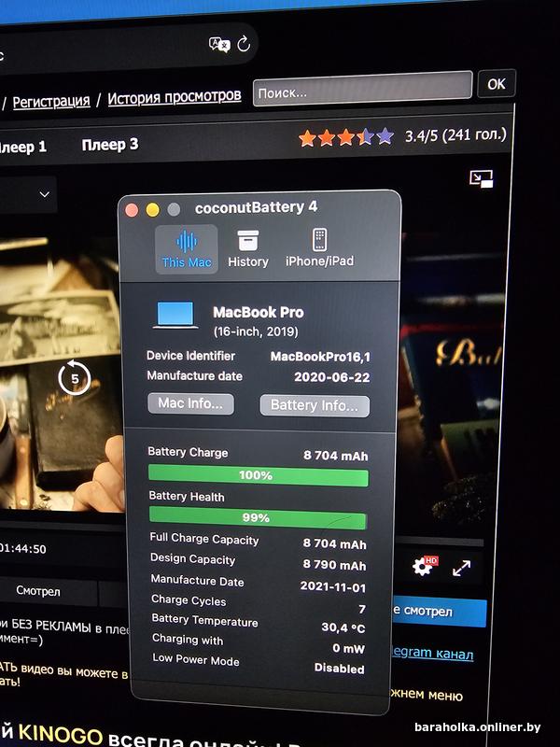Viewport: 560px width, 747px height.
Task: Click the Battery Health 99% bar
Action: pyautogui.click(x=258, y=517)
